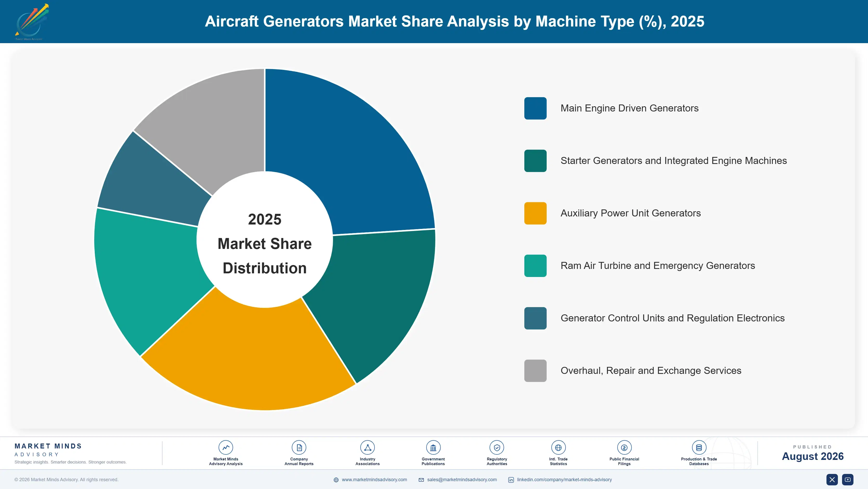Click 'Starter Generators and Integrated Engine Machines' label
The image size is (868, 489).
[674, 161]
